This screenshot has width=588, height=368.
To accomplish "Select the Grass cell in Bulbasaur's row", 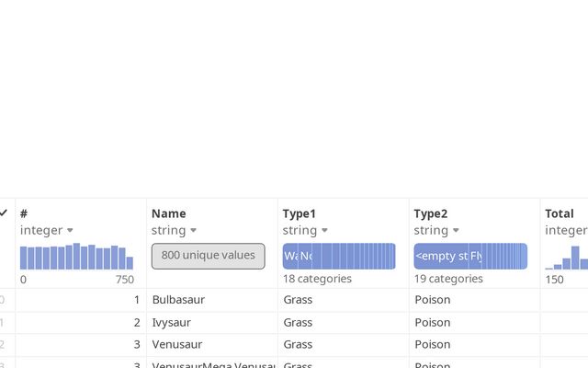I will [298, 300].
